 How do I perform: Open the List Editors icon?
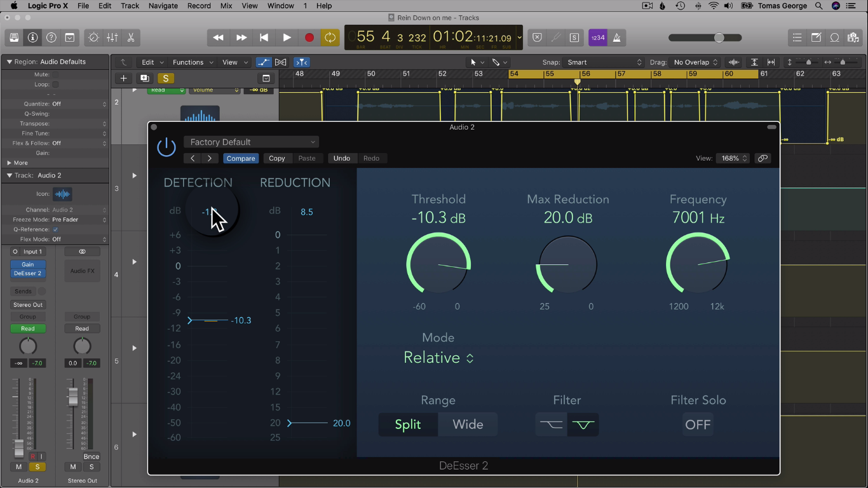click(797, 37)
